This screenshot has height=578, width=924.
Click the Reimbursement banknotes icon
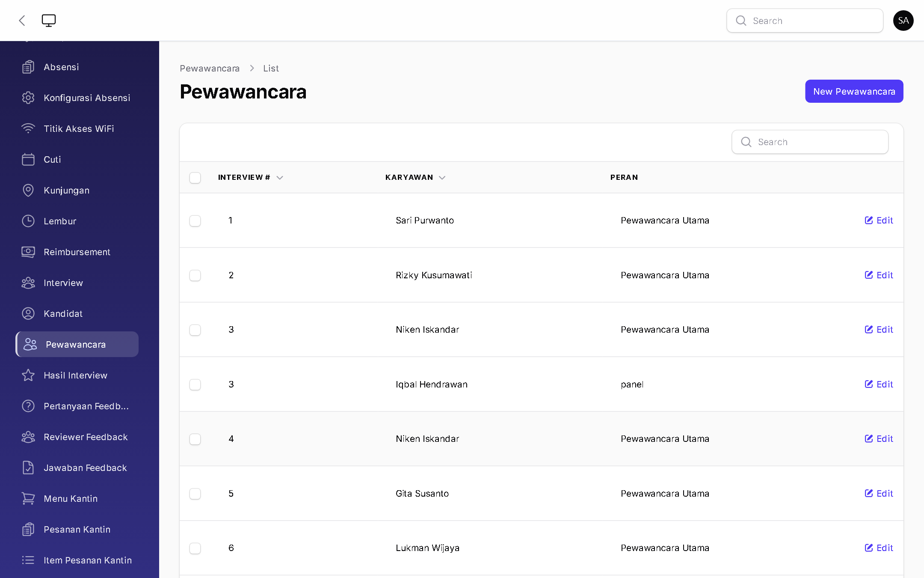[x=28, y=252]
